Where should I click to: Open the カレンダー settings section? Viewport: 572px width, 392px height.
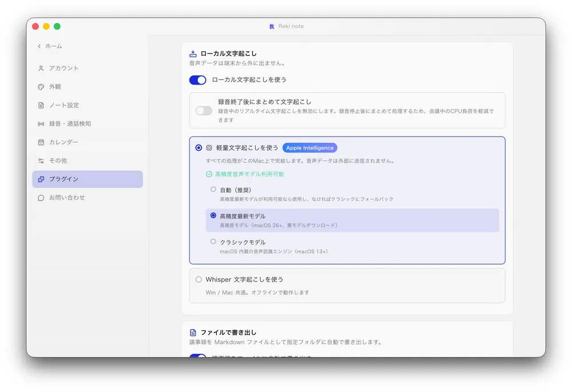(x=88, y=142)
